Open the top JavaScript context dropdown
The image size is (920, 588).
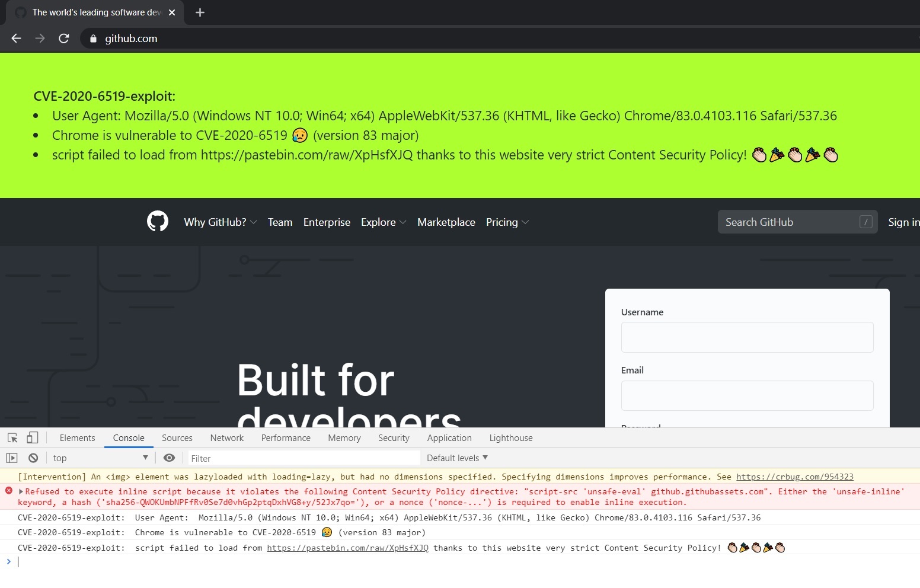pos(100,458)
